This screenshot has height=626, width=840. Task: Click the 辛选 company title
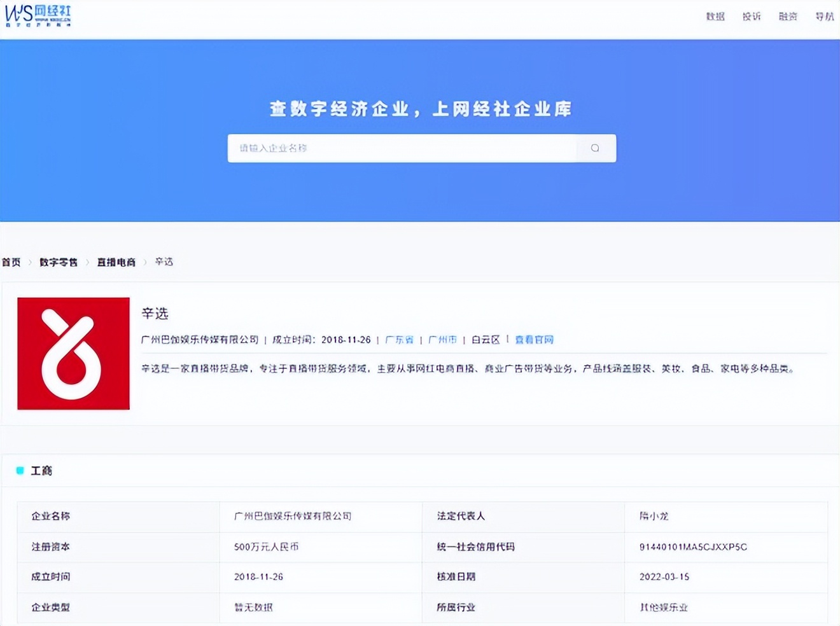(155, 313)
